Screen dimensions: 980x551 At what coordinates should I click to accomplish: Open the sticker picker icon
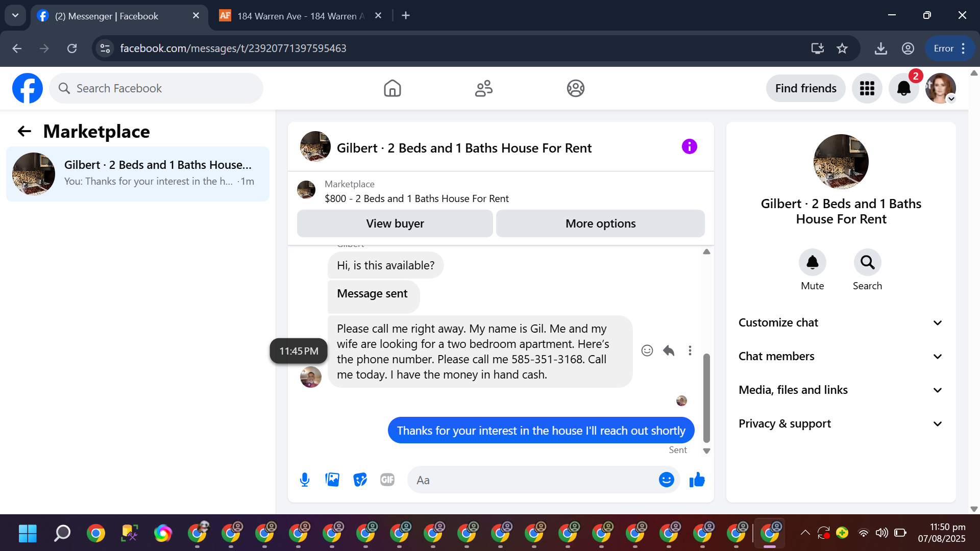[360, 480]
